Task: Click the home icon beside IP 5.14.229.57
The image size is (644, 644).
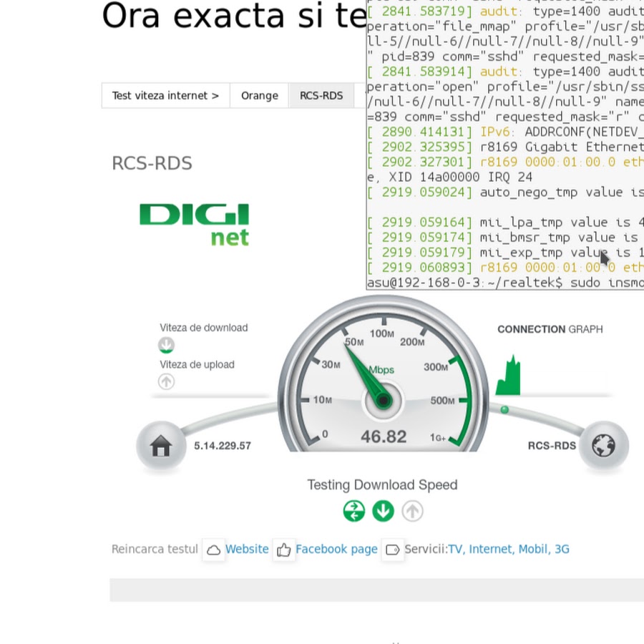Action: click(x=161, y=446)
